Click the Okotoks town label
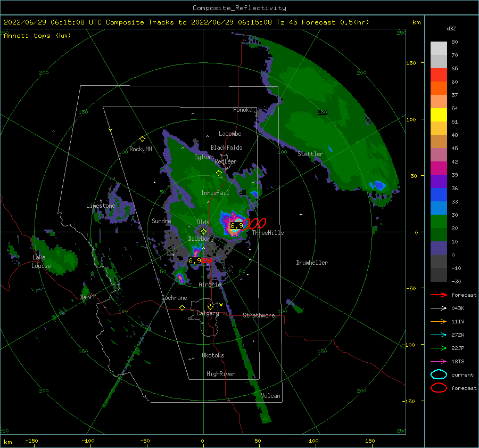Viewport: 479px width, 448px height. [213, 355]
